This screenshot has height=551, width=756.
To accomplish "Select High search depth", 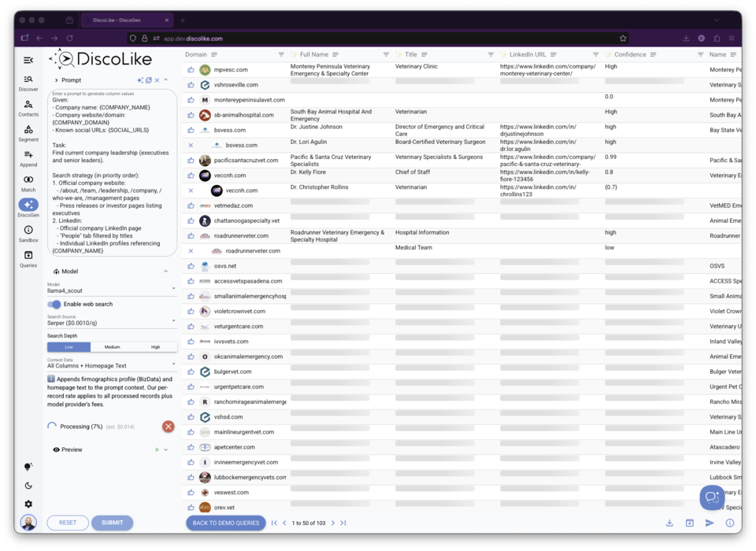I will pos(155,346).
